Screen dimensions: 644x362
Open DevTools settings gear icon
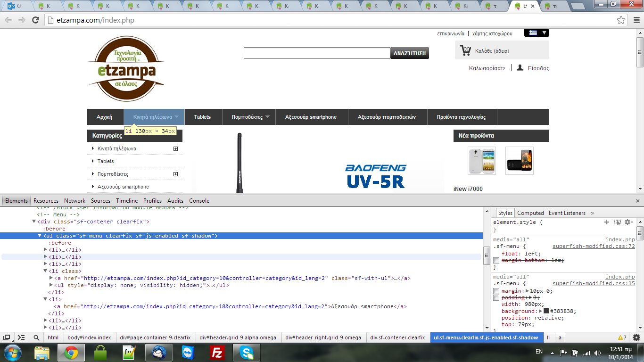(636, 337)
